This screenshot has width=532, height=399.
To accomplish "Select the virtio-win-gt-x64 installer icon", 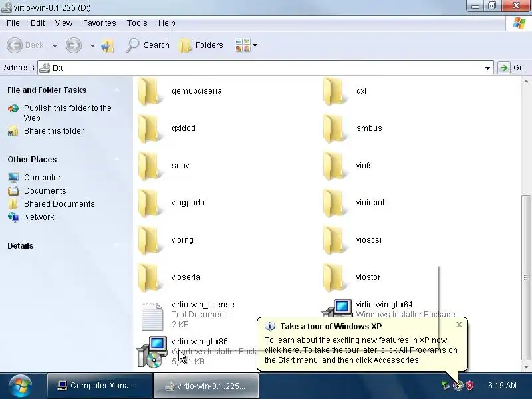I will [338, 308].
